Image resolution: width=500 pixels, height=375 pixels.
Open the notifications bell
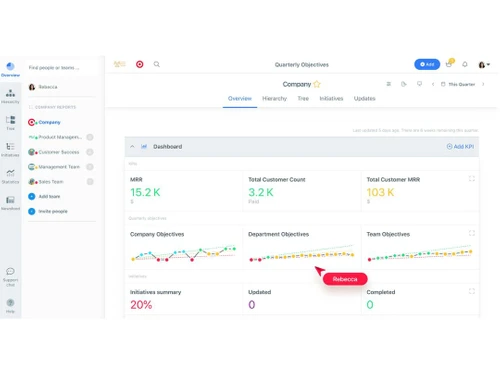tap(465, 64)
